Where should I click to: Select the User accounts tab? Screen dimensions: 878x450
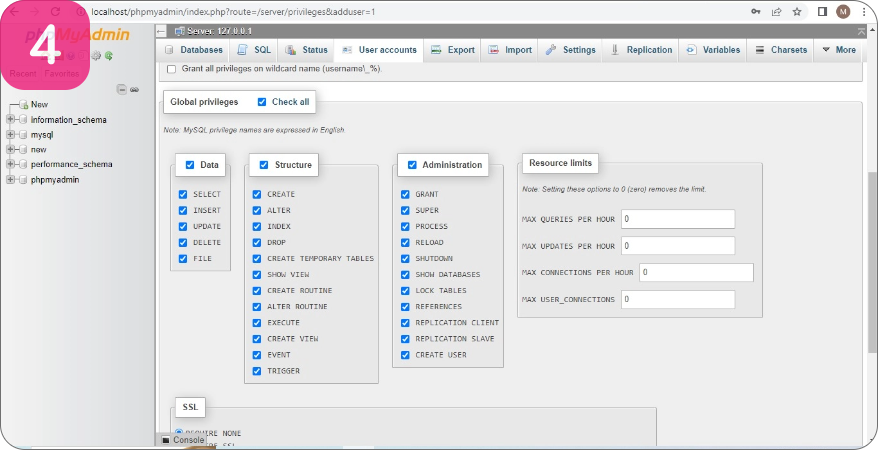[x=379, y=50]
